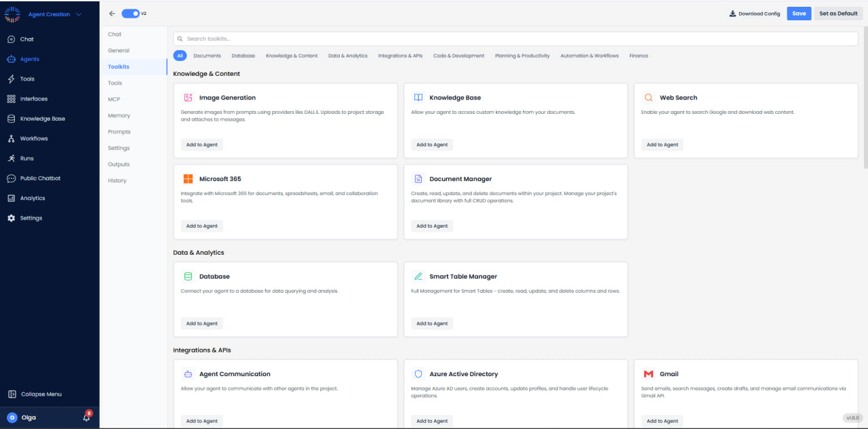Click the Analytics chart icon
The image size is (868, 429).
(11, 198)
